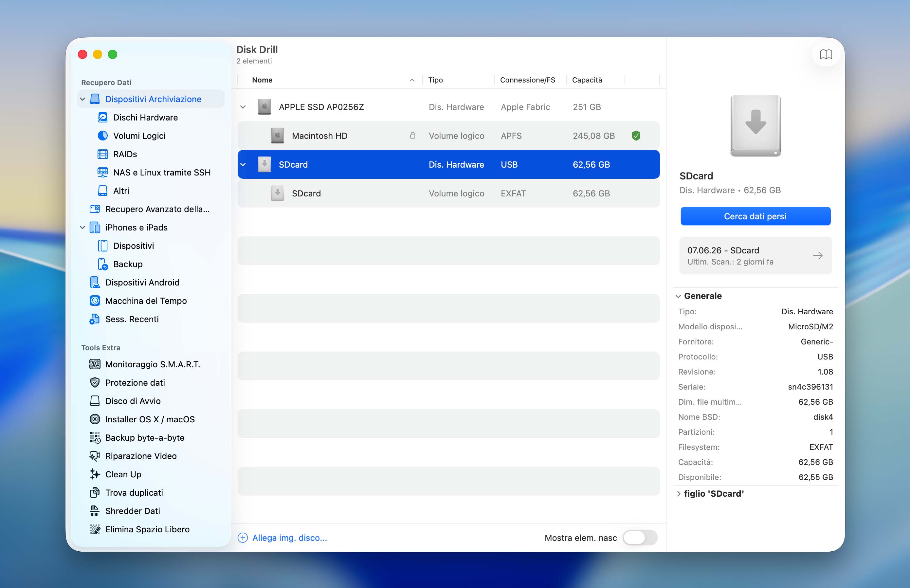The image size is (910, 588).
Task: Click the arrow on the recent scan card
Action: 818,255
